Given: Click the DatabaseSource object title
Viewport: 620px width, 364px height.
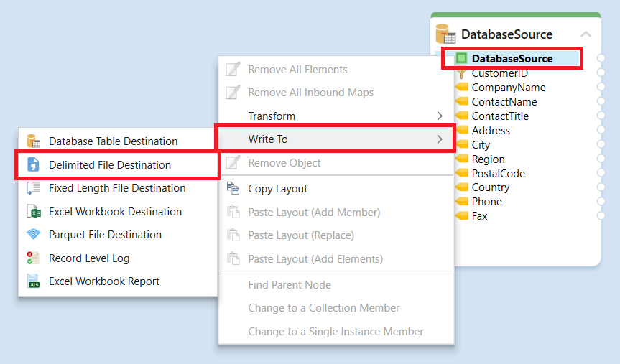Looking at the screenshot, I should pos(506,34).
